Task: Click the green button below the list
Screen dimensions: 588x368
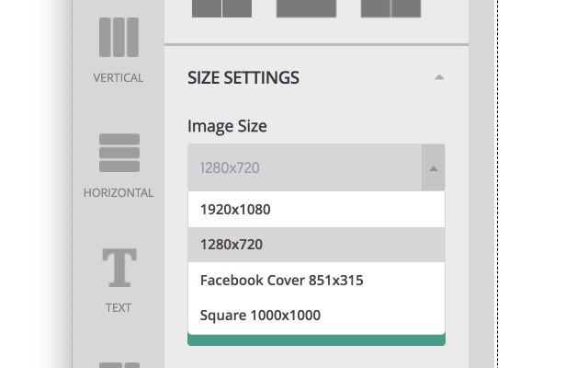Action: (316, 340)
